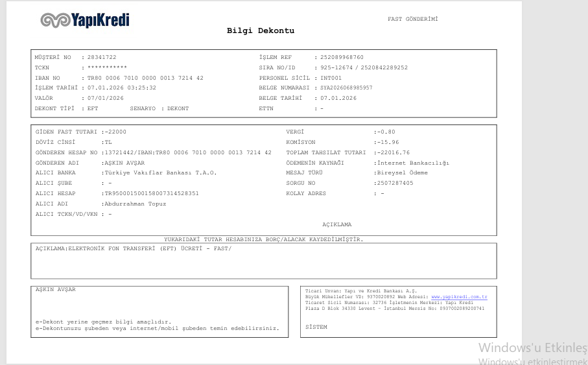
Task: Click AŞKIN AVŞAR in bottom-left box
Action: click(x=56, y=289)
